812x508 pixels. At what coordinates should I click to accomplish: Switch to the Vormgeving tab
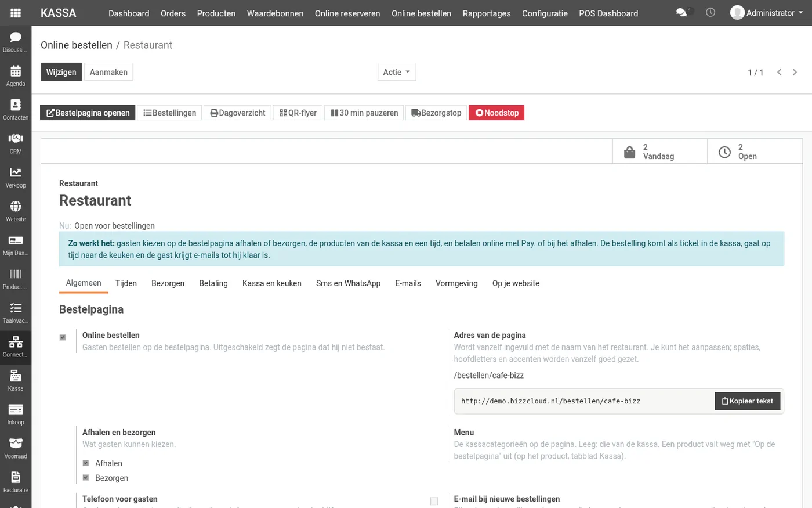click(456, 283)
